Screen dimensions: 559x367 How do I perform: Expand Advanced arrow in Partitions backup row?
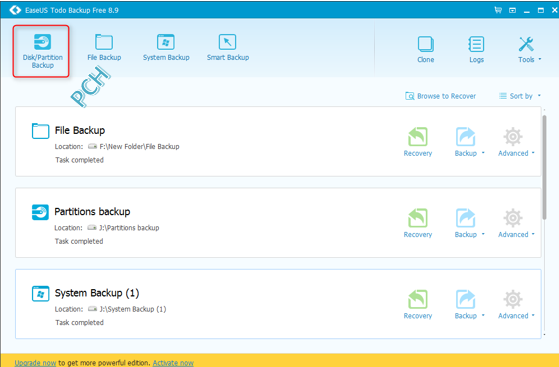pyautogui.click(x=533, y=234)
